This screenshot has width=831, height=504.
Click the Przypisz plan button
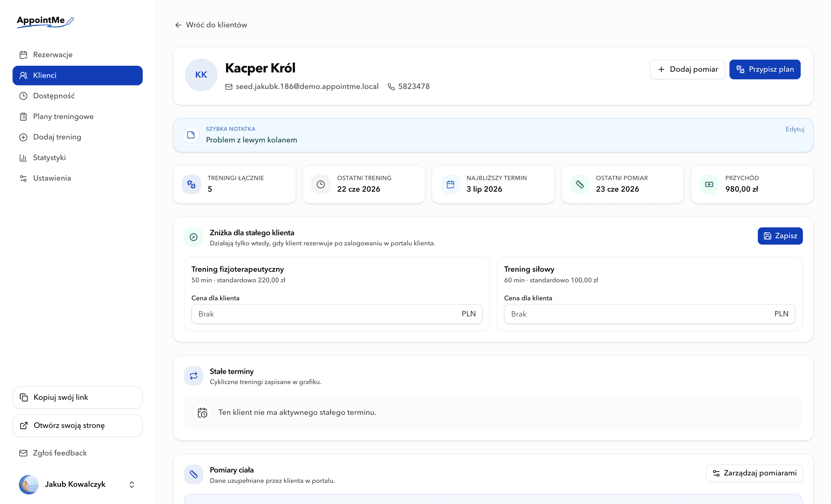pos(764,69)
